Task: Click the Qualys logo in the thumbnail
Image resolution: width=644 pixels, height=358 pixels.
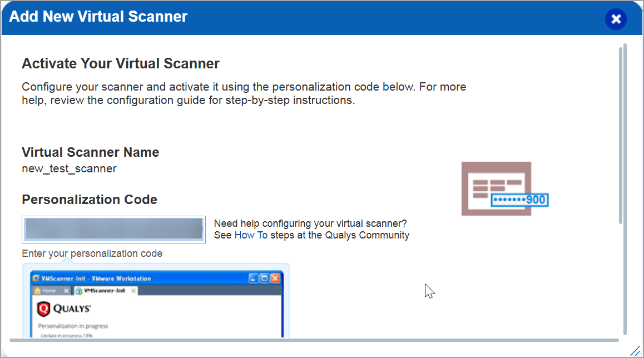Action: pyautogui.click(x=64, y=309)
